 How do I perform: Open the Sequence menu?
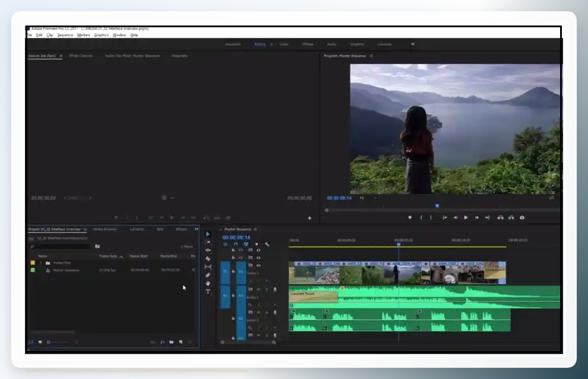65,35
